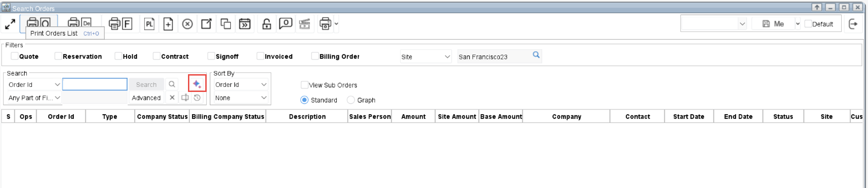This screenshot has height=188, width=868.
Task: Click the padlock unlock toolbar icon
Action: coord(267,24)
